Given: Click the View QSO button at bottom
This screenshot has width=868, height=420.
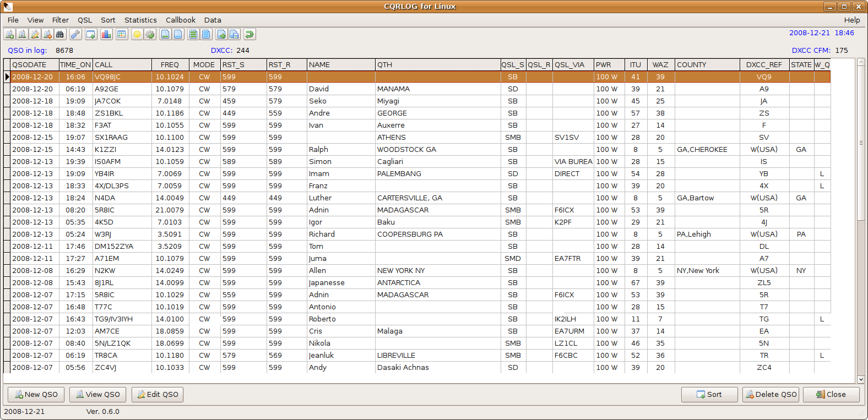Looking at the screenshot, I should click(97, 395).
